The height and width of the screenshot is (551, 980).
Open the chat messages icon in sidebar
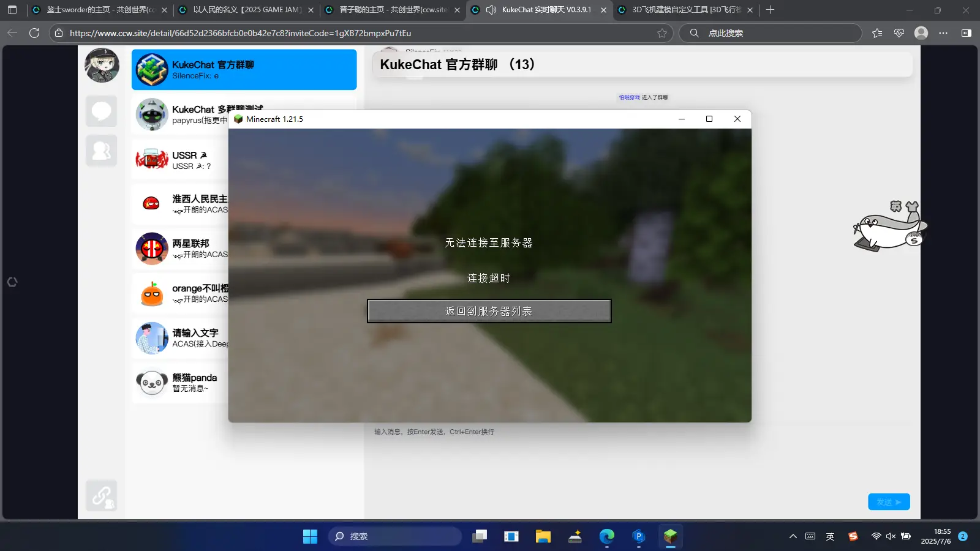102,111
